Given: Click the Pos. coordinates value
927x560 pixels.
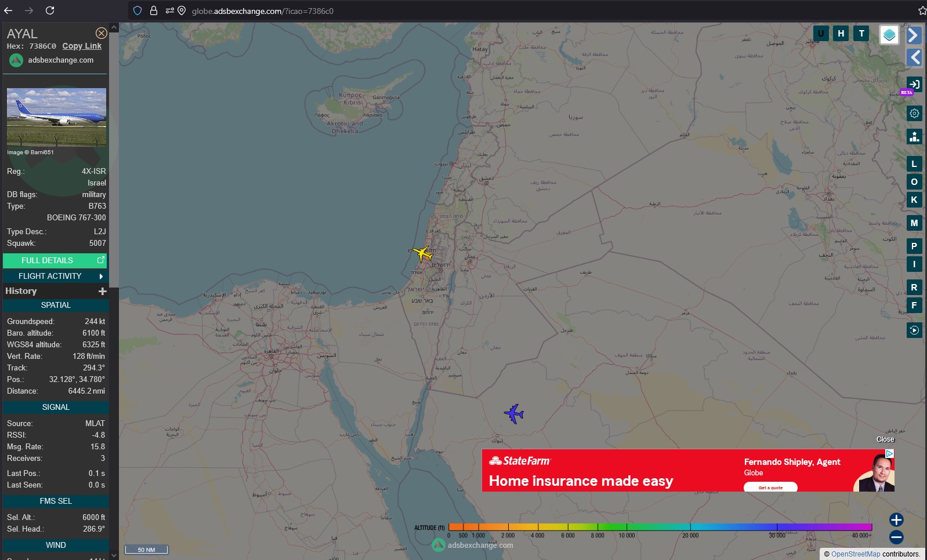Looking at the screenshot, I should [77, 379].
